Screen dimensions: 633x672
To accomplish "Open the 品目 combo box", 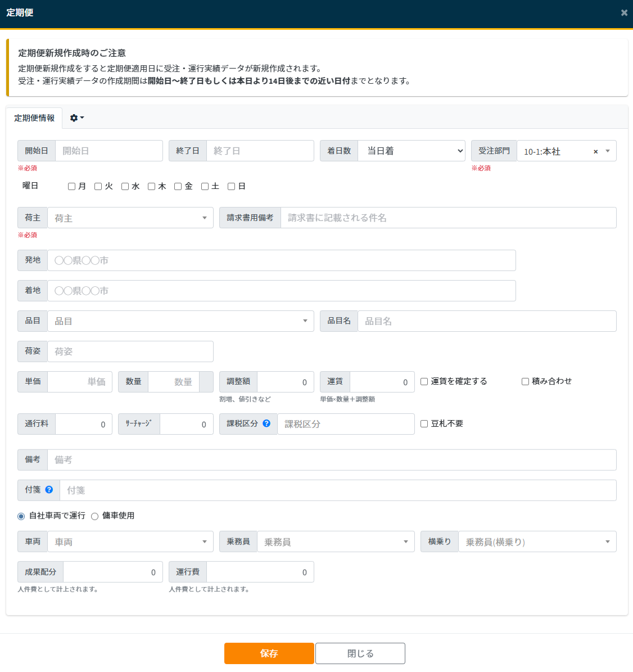I will coord(180,321).
